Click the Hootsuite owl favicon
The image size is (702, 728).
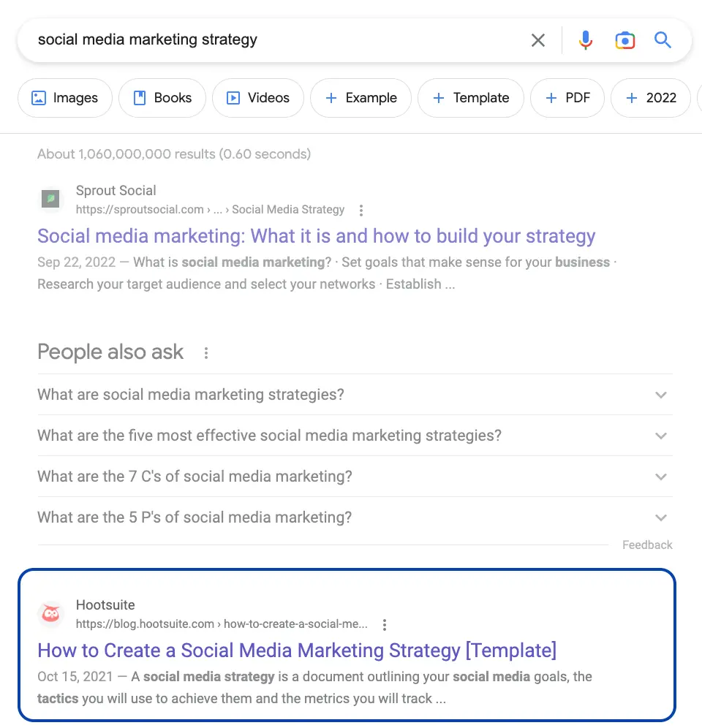(x=50, y=614)
